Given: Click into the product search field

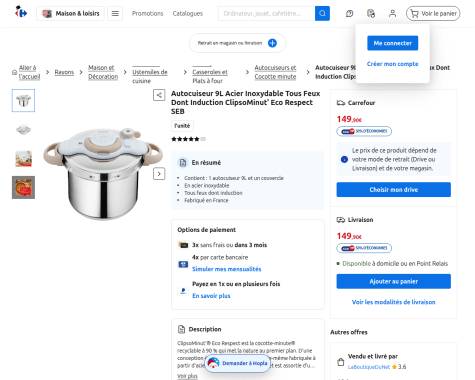Looking at the screenshot, I should coord(266,14).
